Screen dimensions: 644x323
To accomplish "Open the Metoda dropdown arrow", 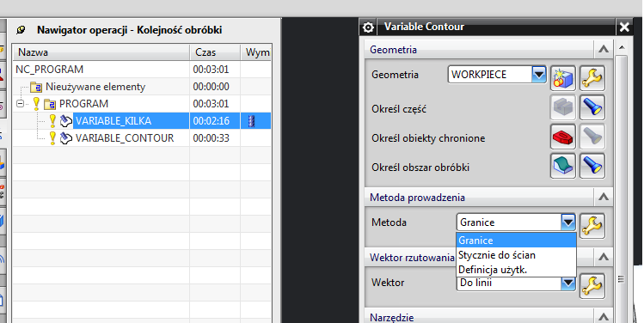I will pos(568,222).
